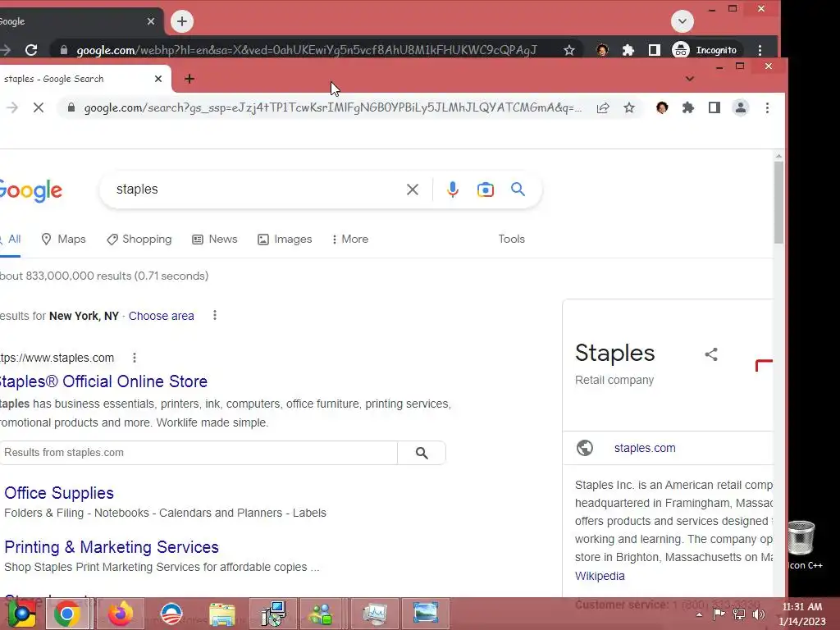Click forward arrow in front Chrome window
The image size is (840, 630).
(x=11, y=107)
